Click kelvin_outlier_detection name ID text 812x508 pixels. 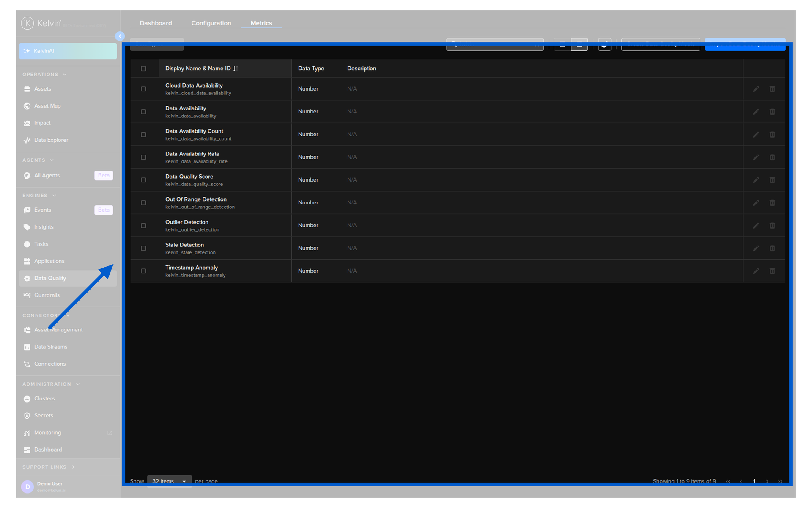(x=192, y=230)
